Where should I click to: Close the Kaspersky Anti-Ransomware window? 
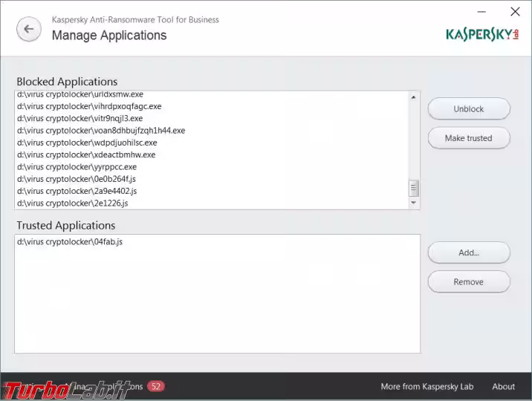(x=515, y=12)
